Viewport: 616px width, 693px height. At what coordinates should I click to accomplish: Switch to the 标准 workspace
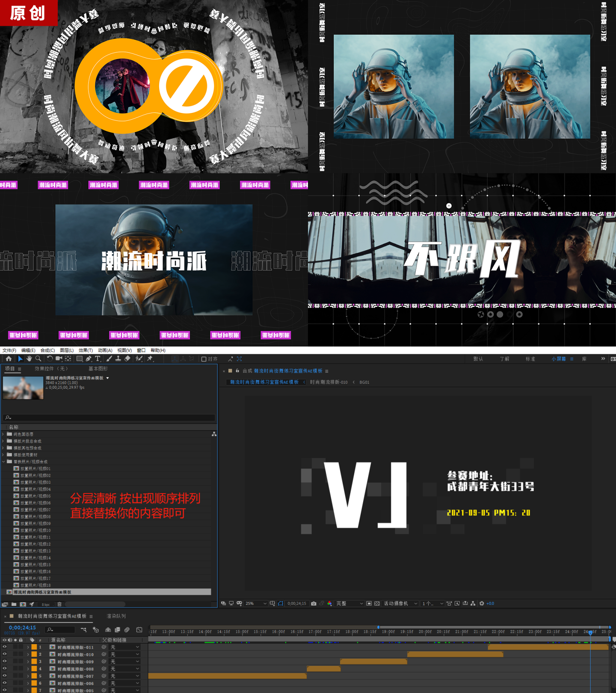pyautogui.click(x=530, y=359)
